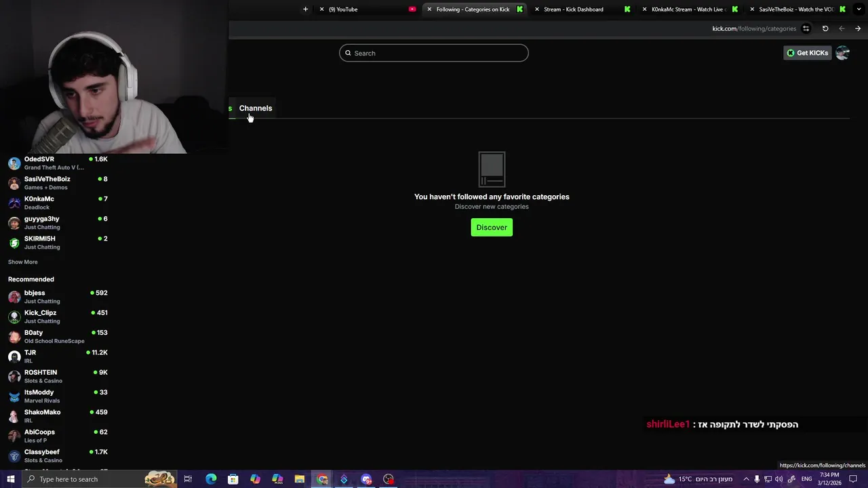
Task: Click Type here to search box
Action: (99, 479)
